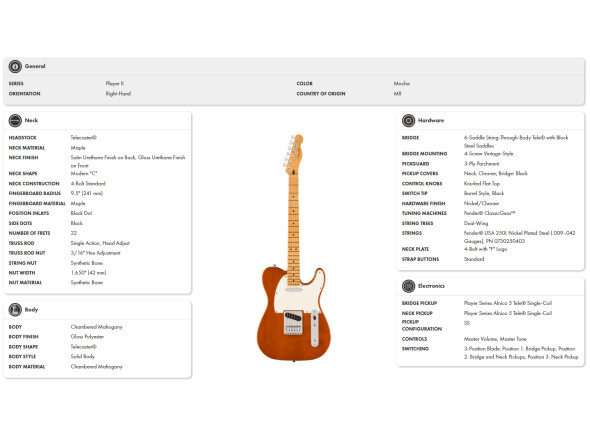The height and width of the screenshot is (434, 590).
Task: Click the Neck section icon
Action: click(15, 120)
